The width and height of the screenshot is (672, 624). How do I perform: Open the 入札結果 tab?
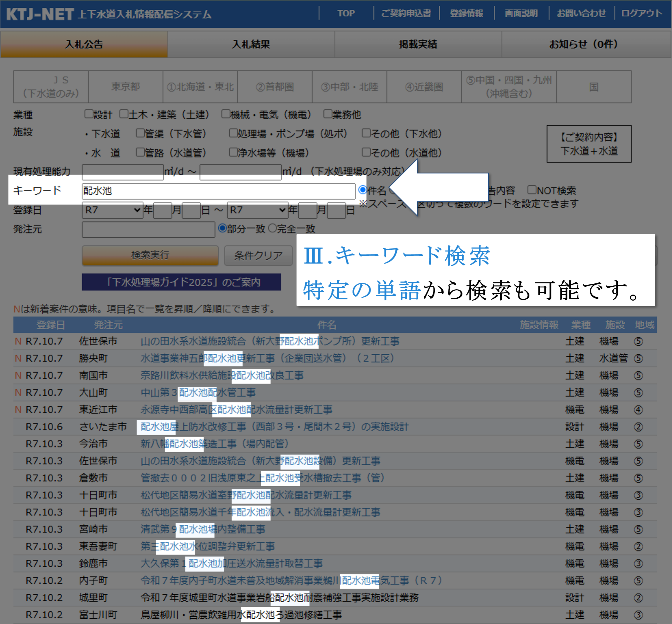pyautogui.click(x=251, y=44)
